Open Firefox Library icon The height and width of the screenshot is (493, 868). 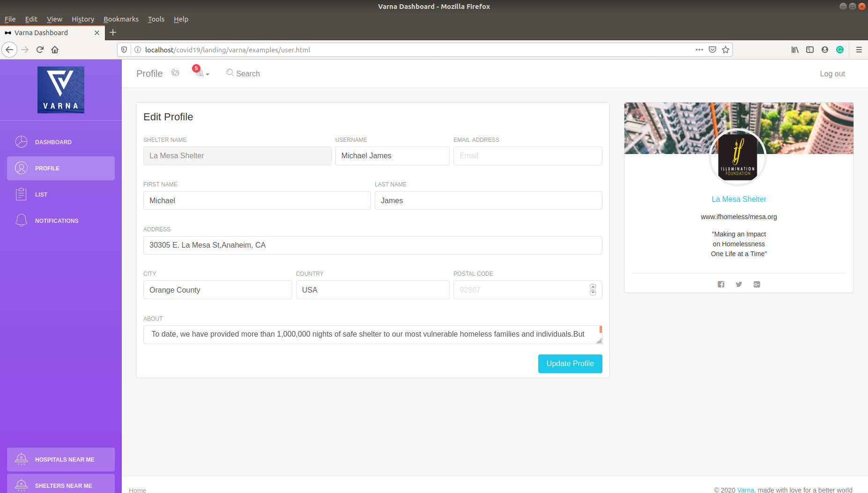coord(795,50)
